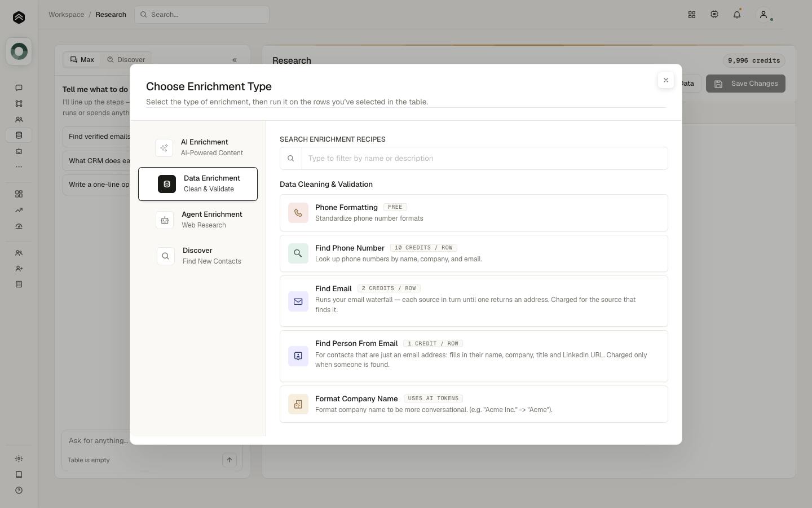Go to Workspace breadcrumb
The image size is (812, 508).
click(66, 15)
